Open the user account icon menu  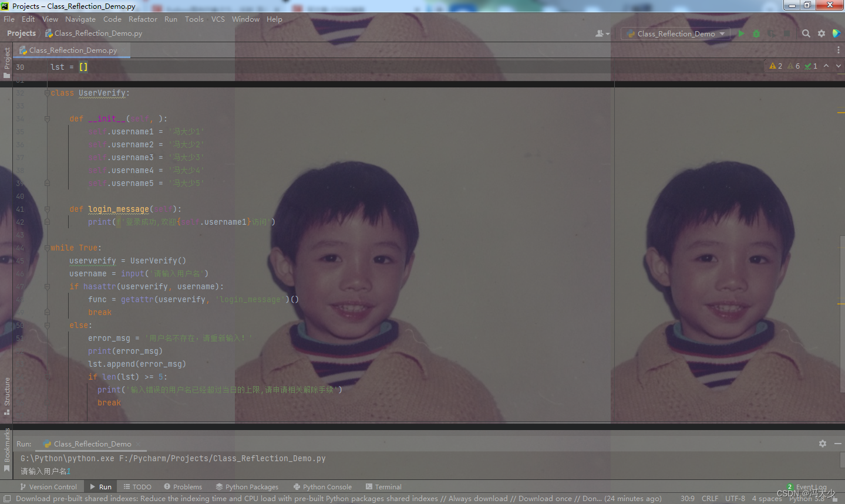pos(602,33)
